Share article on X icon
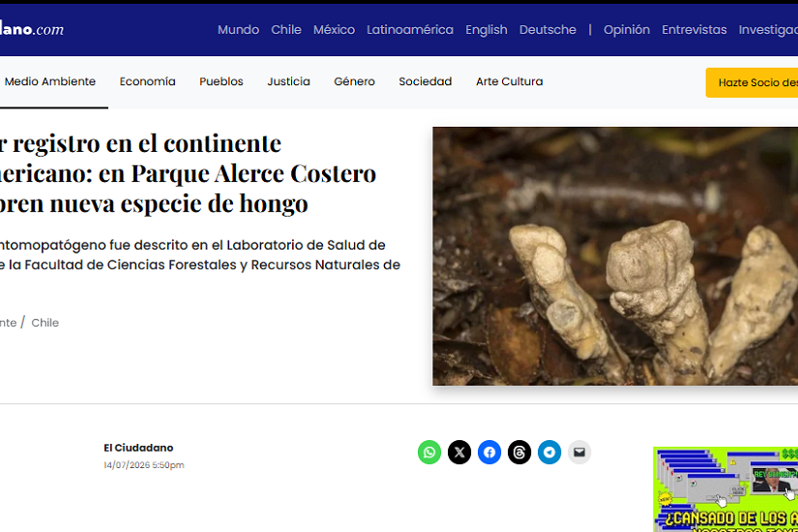The height and width of the screenshot is (532, 798). (x=459, y=452)
